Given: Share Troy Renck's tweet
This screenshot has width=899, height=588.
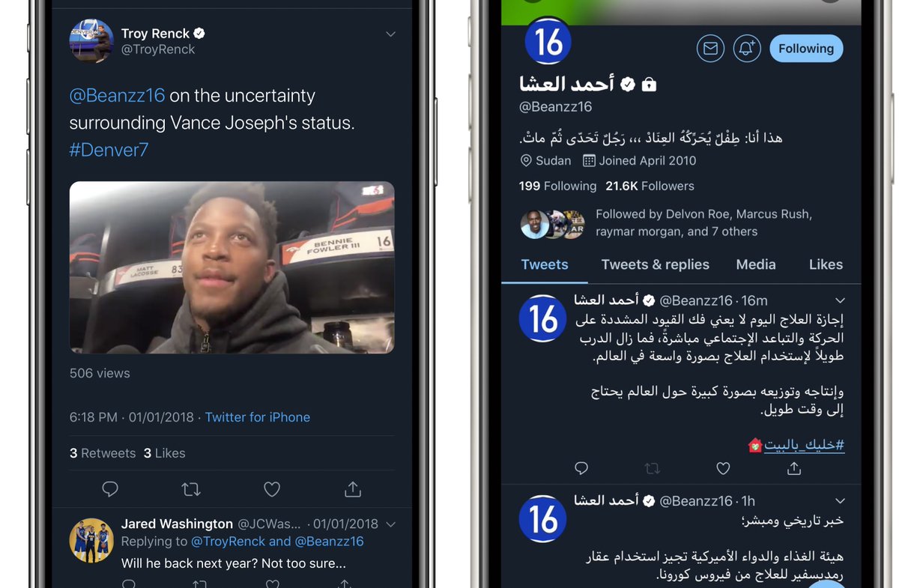Looking at the screenshot, I should pyautogui.click(x=353, y=489).
